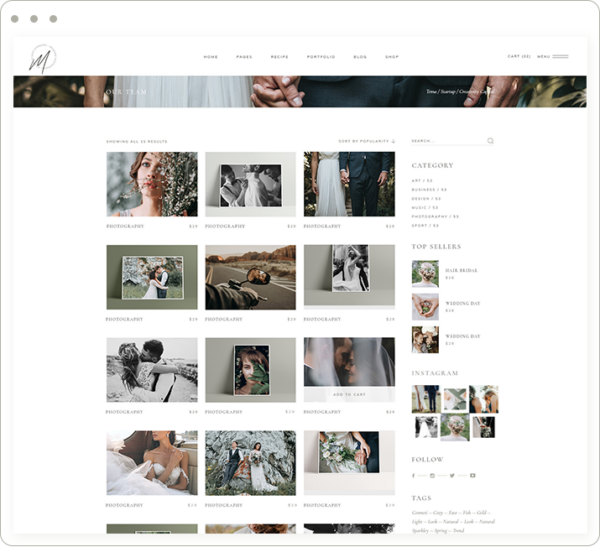Open the hamburger MENU icon
The image size is (600, 547).
point(560,57)
